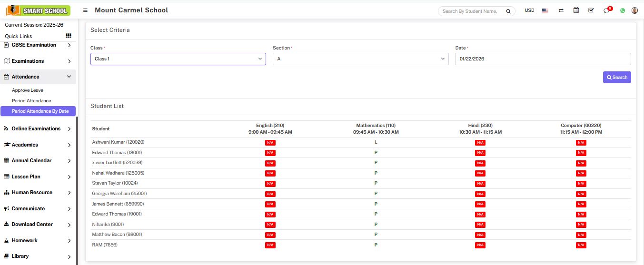Click the task checklist icon in header
The image size is (644, 265).
click(591, 10)
